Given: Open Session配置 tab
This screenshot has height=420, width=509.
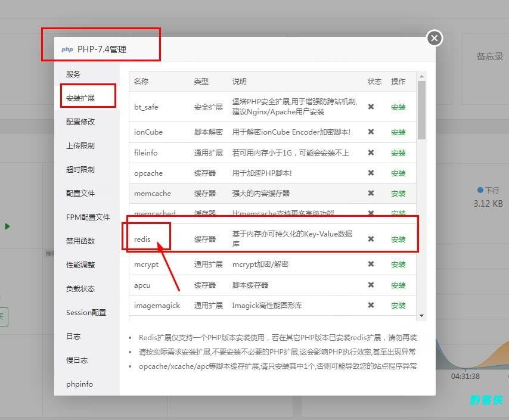Looking at the screenshot, I should click(86, 313).
